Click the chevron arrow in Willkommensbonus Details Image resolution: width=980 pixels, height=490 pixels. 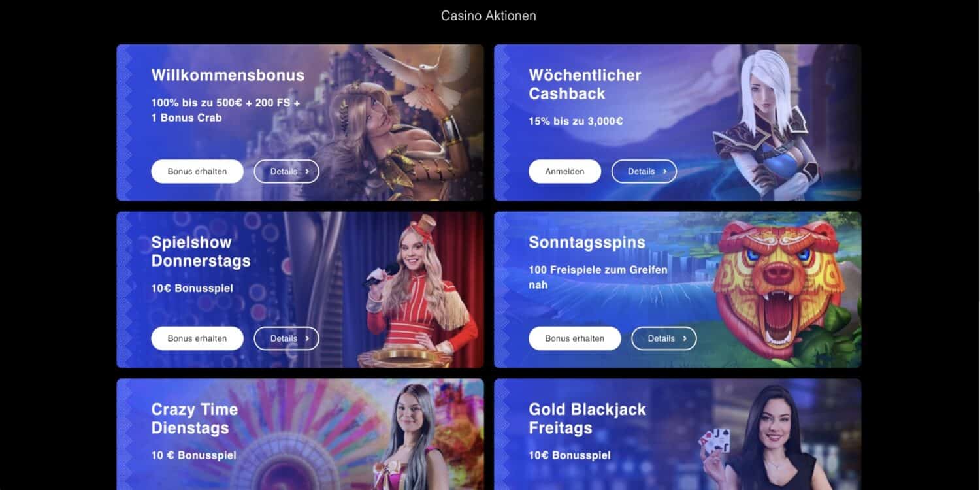(307, 171)
